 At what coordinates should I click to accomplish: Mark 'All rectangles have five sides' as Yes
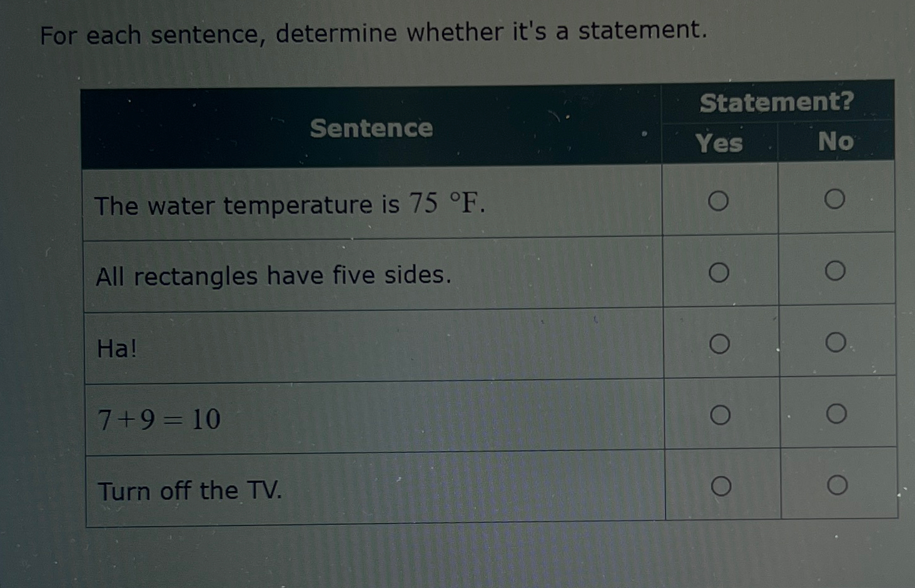719,271
